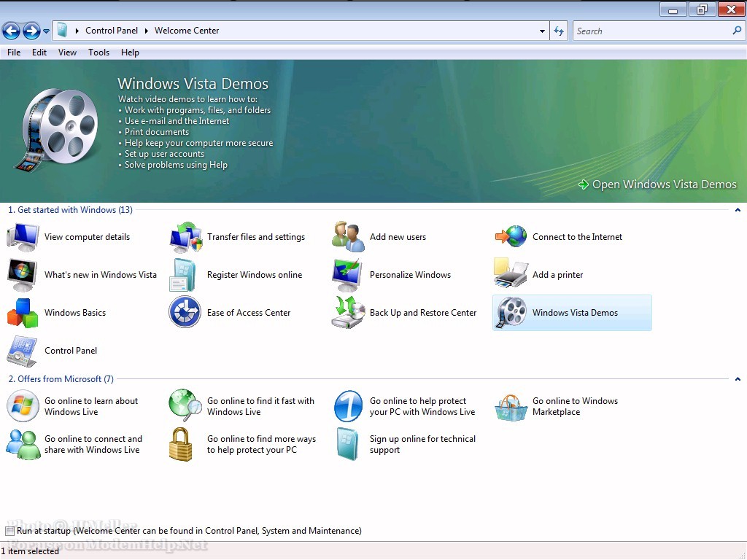The height and width of the screenshot is (560, 747).
Task: Open the View computer details icon
Action: click(23, 237)
